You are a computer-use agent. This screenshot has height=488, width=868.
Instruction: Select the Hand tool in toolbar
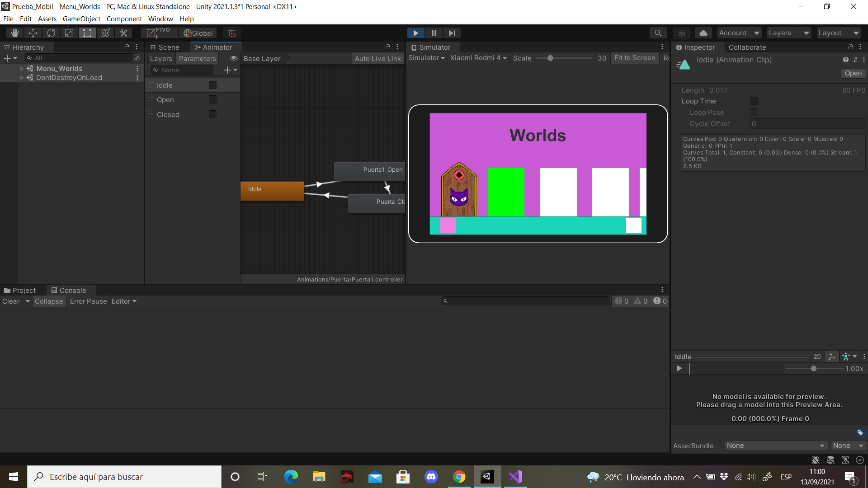[15, 33]
